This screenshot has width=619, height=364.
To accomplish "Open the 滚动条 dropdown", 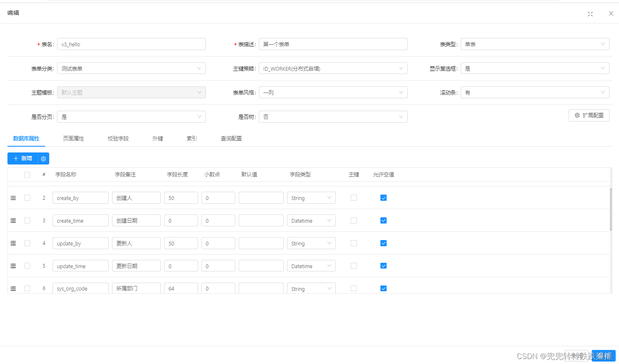I will [x=535, y=93].
